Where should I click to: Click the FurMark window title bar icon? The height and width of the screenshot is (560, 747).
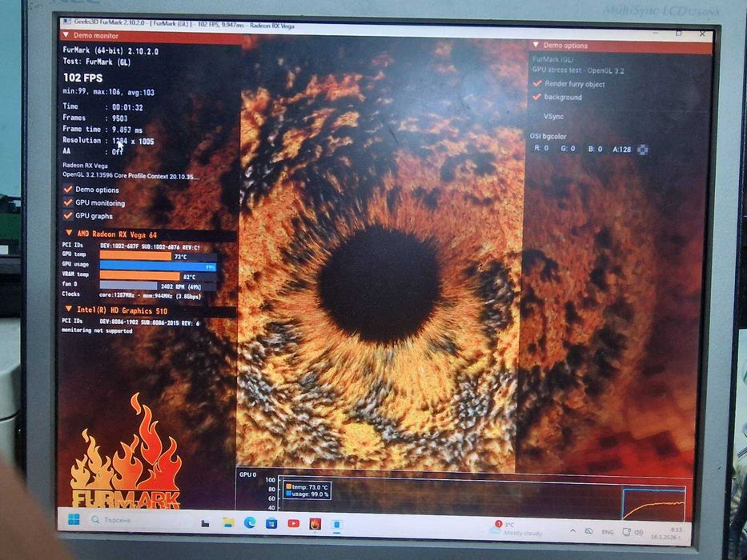[67, 22]
